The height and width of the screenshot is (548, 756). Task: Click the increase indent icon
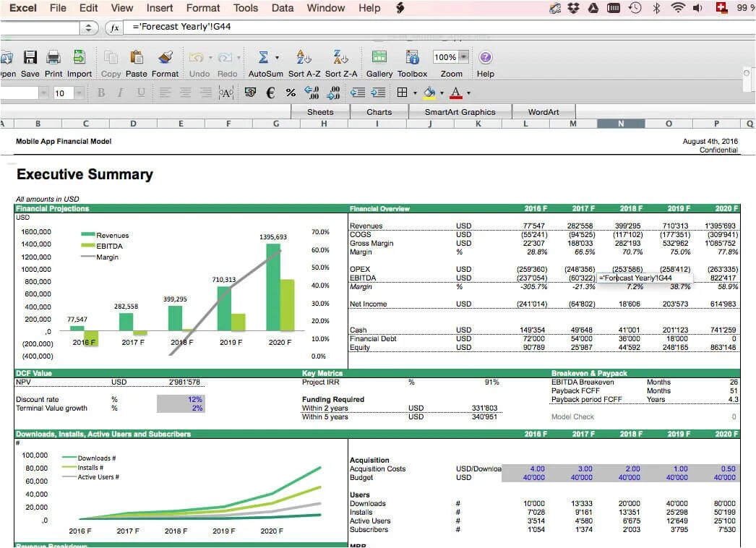(x=378, y=93)
